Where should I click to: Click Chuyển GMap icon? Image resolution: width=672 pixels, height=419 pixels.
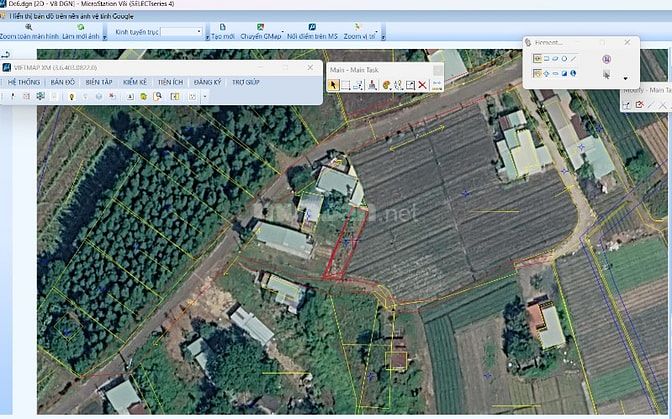pos(260,27)
